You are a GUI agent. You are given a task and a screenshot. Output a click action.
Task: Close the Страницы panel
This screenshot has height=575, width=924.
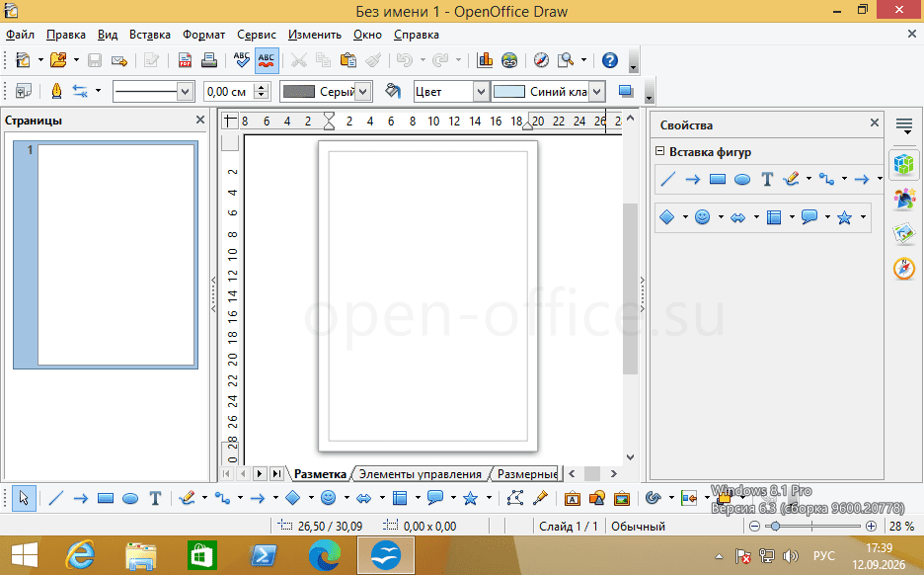[200, 120]
